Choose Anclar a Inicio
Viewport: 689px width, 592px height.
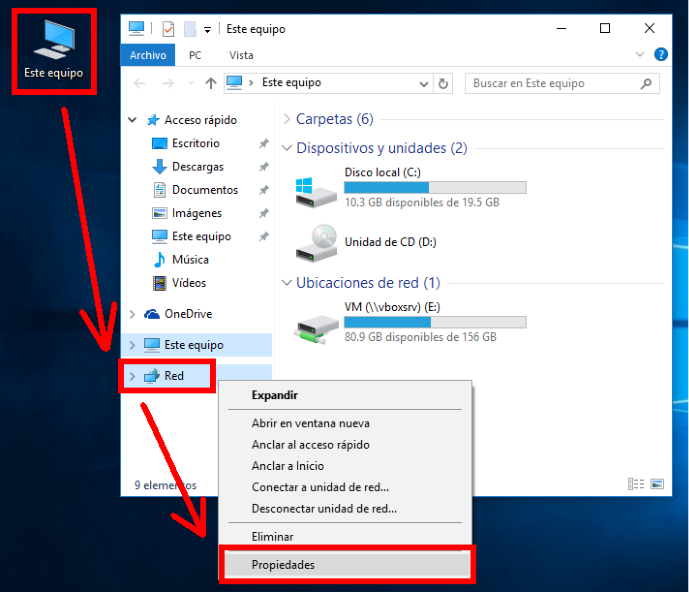pyautogui.click(x=345, y=466)
